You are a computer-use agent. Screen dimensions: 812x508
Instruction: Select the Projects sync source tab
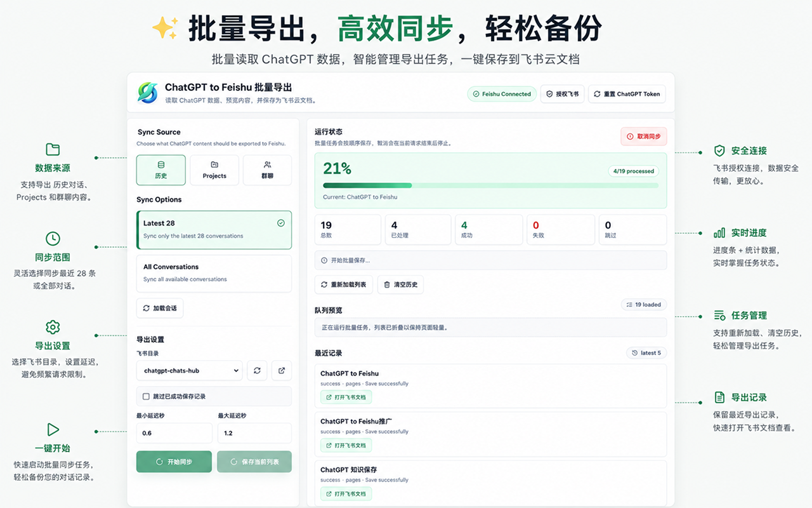pos(214,170)
